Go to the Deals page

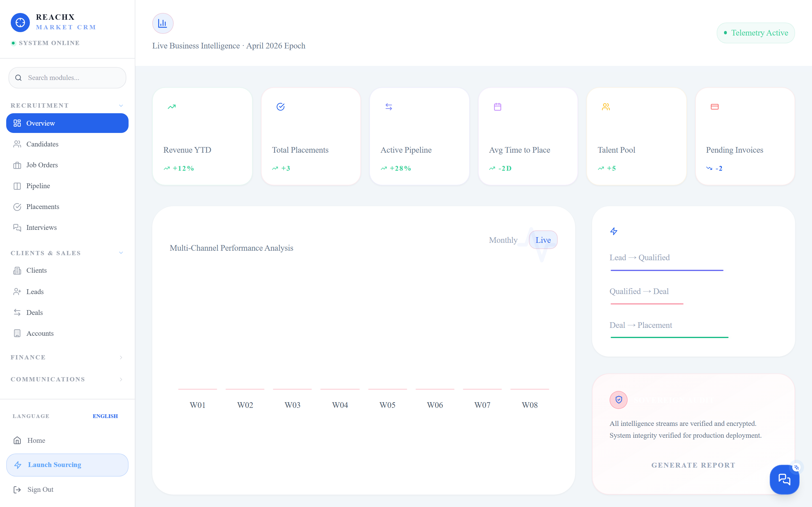tap(67, 313)
